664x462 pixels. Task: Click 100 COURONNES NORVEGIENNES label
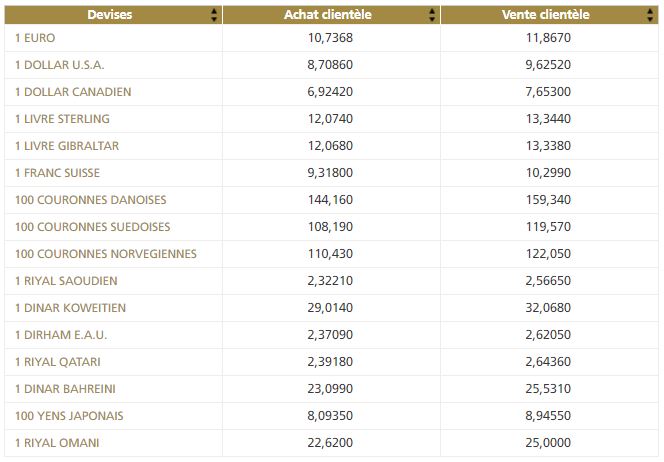click(x=106, y=254)
